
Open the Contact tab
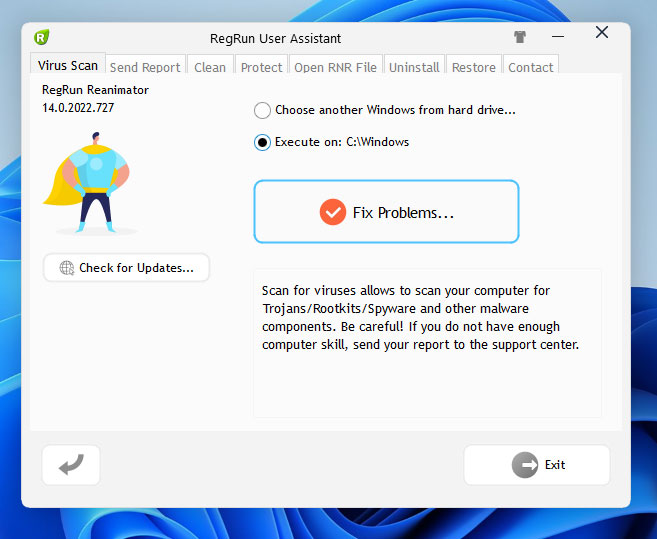pos(530,67)
